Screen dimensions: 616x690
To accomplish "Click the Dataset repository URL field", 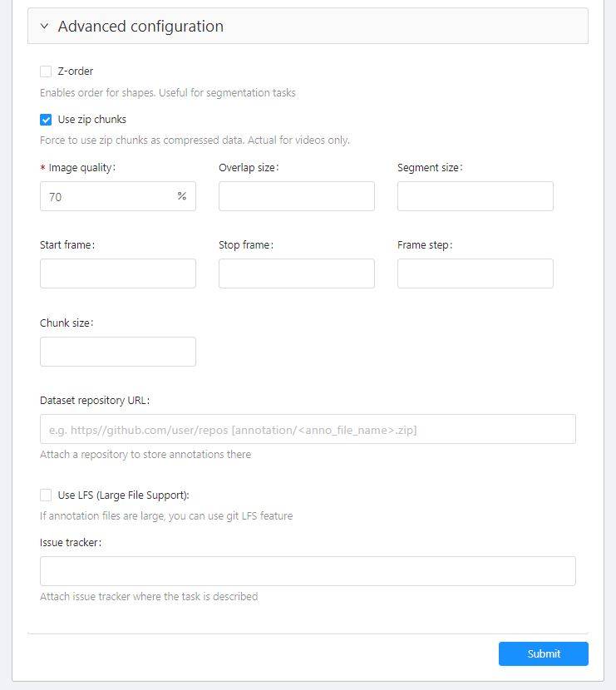I will point(308,429).
